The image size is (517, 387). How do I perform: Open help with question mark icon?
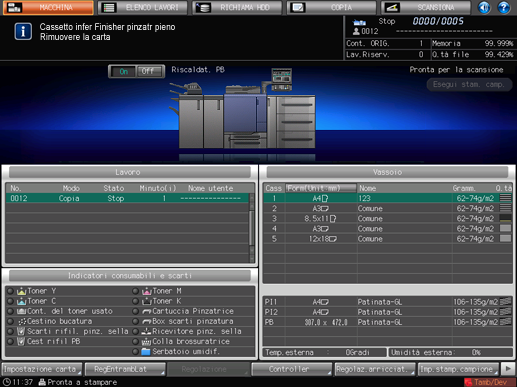[504, 7]
